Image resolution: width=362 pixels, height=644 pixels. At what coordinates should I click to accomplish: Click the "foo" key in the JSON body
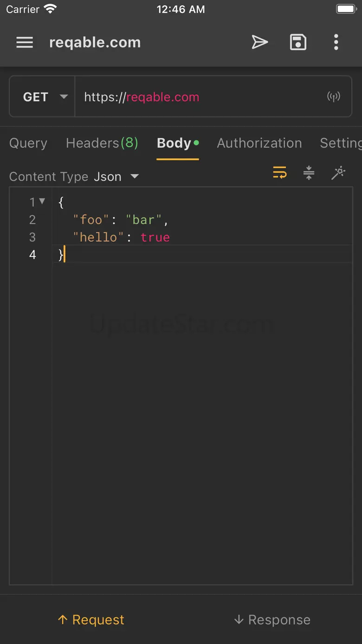tap(91, 220)
